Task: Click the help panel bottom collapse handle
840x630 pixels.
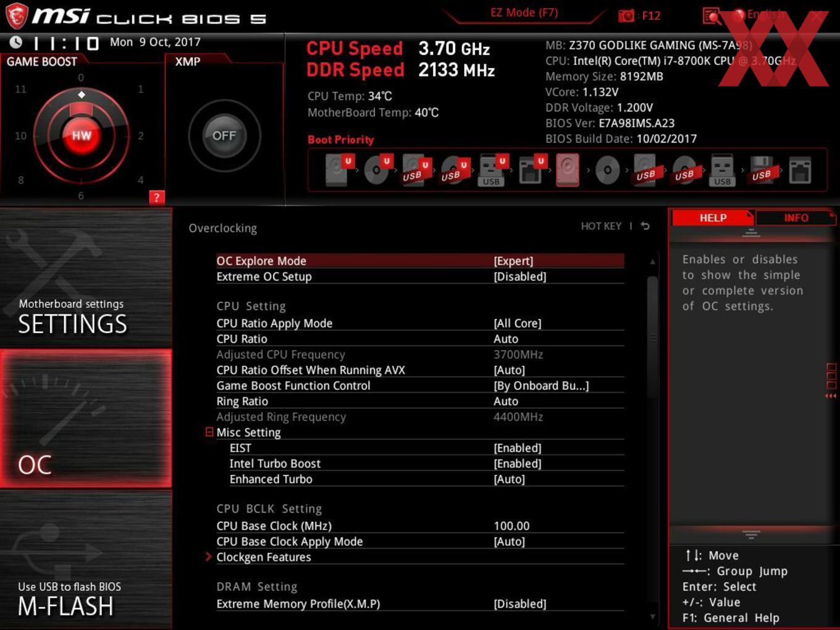Action: click(751, 534)
